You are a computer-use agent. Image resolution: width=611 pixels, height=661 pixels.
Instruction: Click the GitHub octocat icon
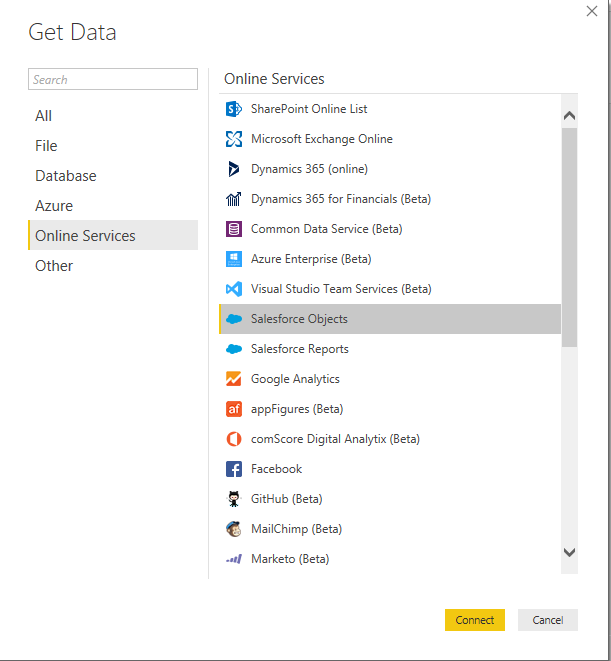point(234,499)
